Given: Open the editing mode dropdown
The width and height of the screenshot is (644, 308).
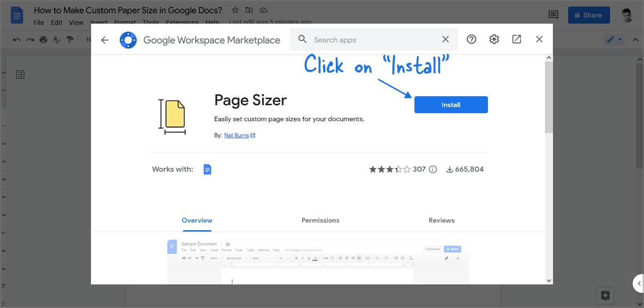Looking at the screenshot, I should click(x=614, y=39).
